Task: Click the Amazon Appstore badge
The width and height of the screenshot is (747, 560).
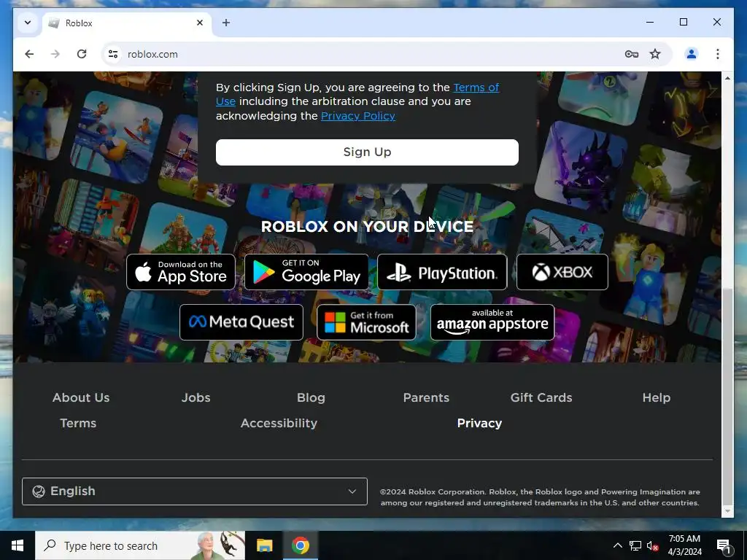Action: point(492,322)
